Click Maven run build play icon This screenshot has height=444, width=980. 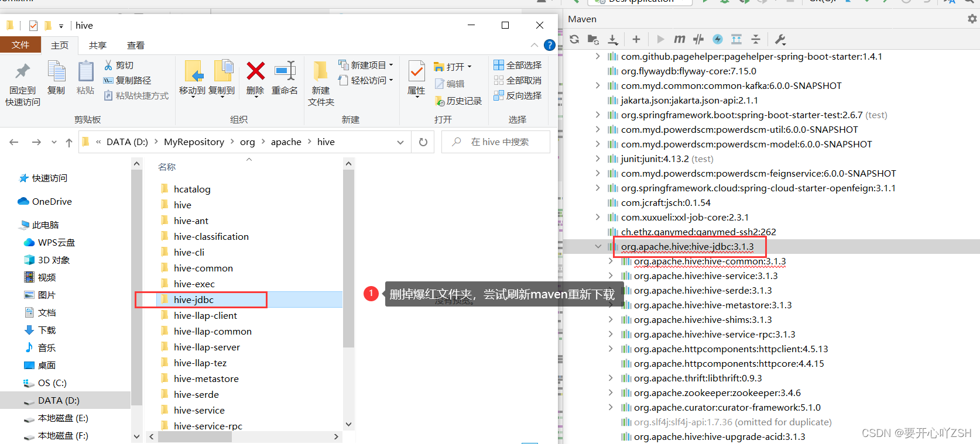click(660, 39)
